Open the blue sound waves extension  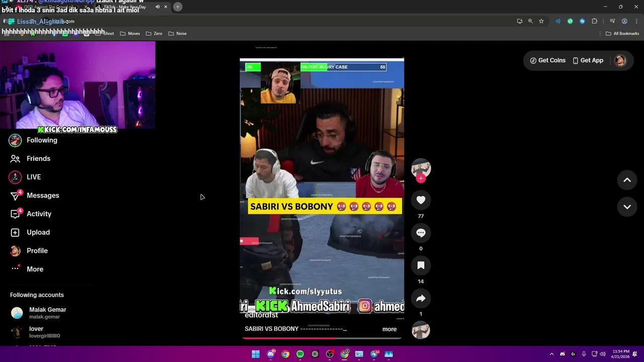(x=558, y=21)
